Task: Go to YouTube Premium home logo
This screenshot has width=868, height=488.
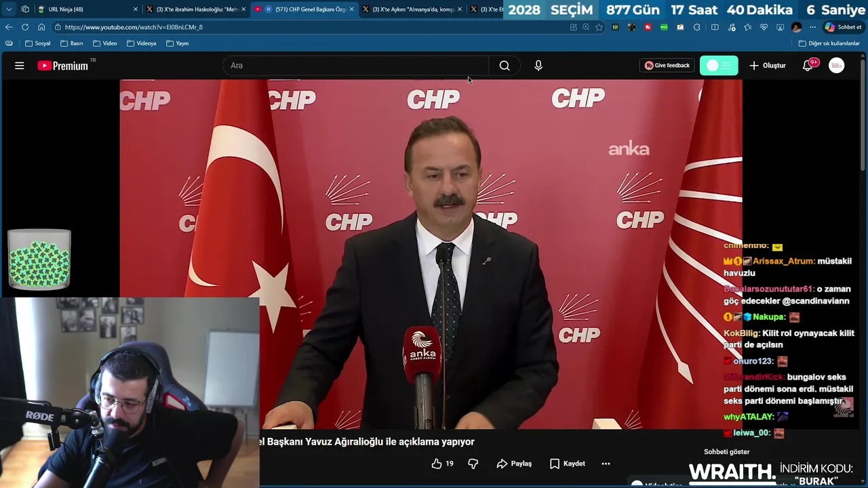Action: (x=63, y=66)
